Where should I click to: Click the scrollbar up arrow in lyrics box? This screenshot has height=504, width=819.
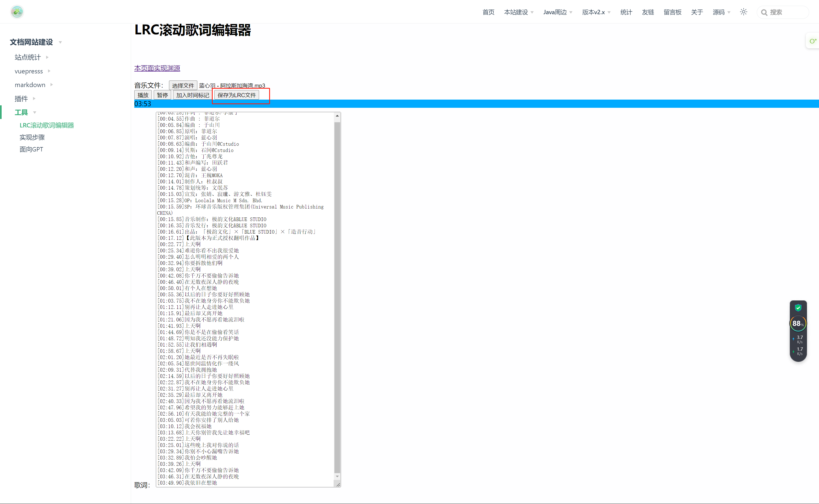[337, 116]
